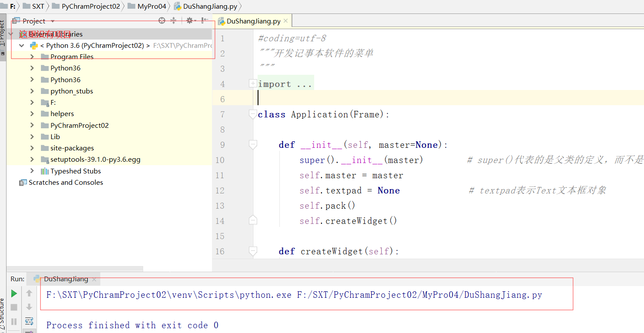Viewport: 644px width, 333px height.
Task: Expand the Program Files folder
Action: 32,57
